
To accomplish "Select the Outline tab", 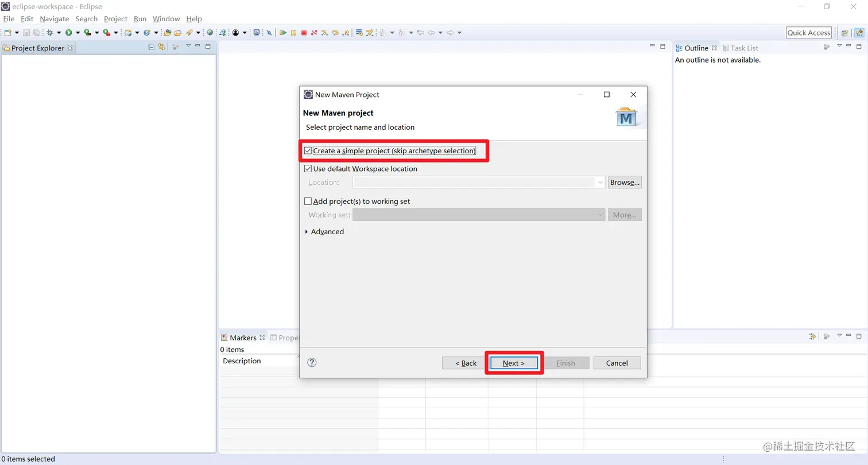I will point(696,48).
